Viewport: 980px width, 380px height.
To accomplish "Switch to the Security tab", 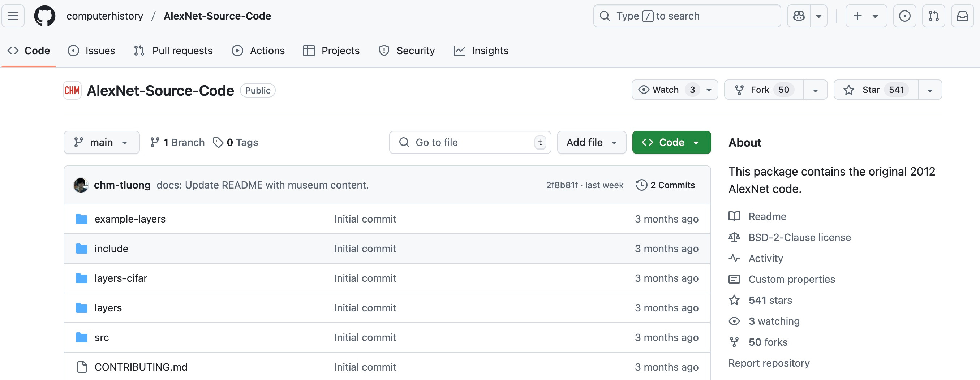I will point(407,51).
